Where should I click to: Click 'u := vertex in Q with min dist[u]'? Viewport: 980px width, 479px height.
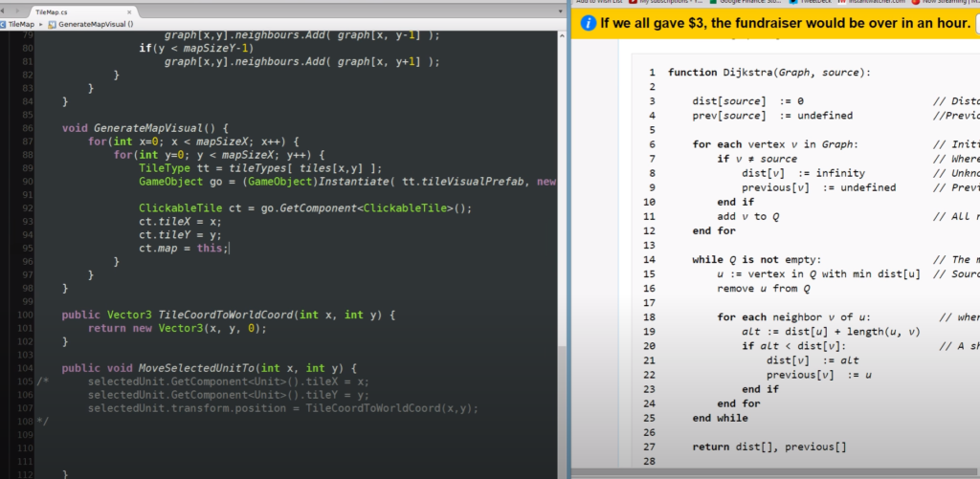(818, 273)
